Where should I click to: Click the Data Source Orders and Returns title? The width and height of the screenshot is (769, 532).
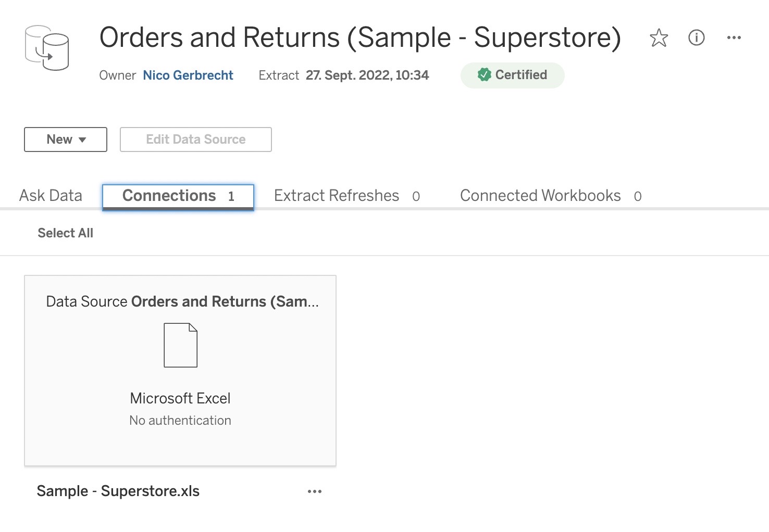(182, 302)
